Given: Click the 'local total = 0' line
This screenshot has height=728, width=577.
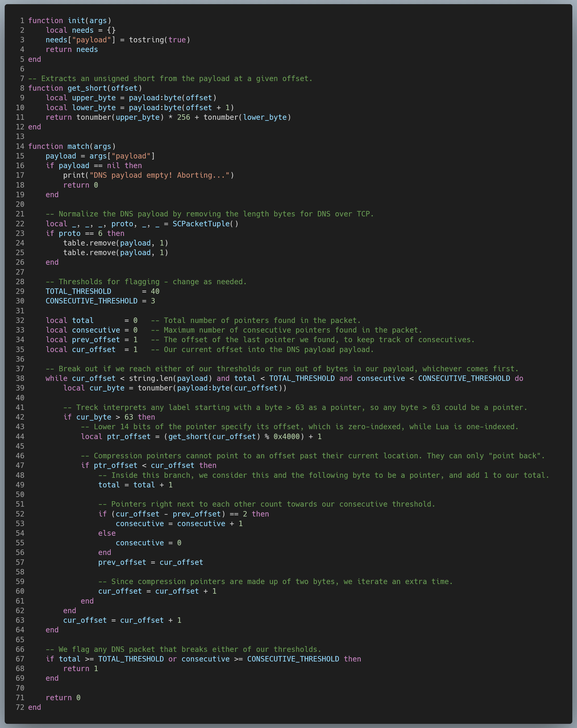Looking at the screenshot, I should [91, 320].
